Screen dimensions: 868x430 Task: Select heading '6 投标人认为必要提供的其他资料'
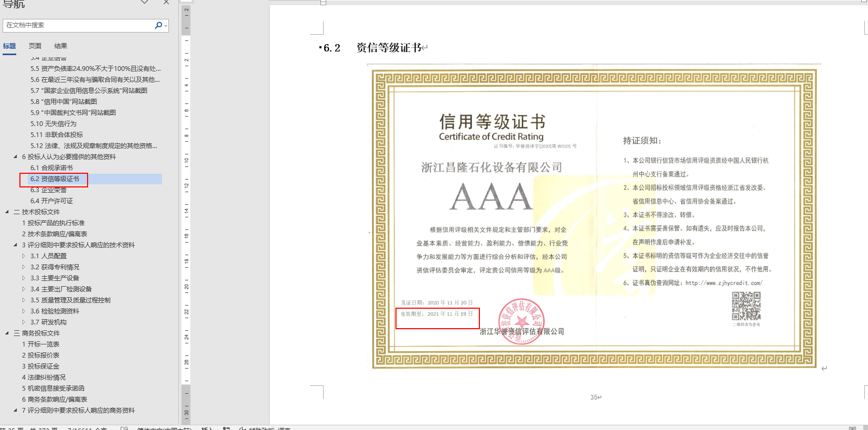(x=69, y=157)
